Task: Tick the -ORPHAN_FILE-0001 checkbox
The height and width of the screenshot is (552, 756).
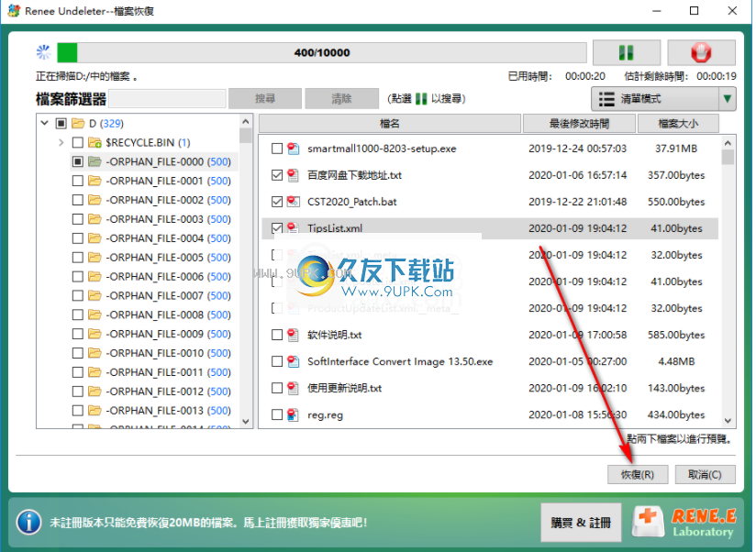Action: click(x=78, y=181)
